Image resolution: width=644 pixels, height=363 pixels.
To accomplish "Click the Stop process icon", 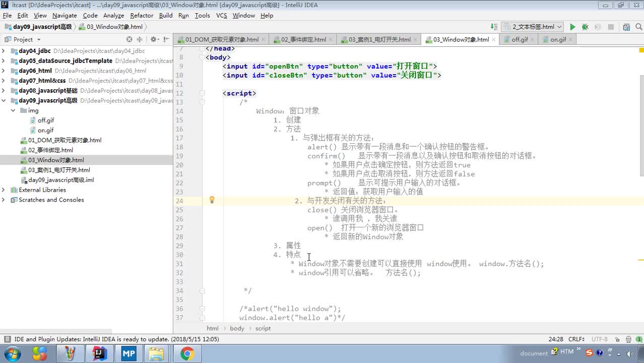I will click(x=611, y=27).
